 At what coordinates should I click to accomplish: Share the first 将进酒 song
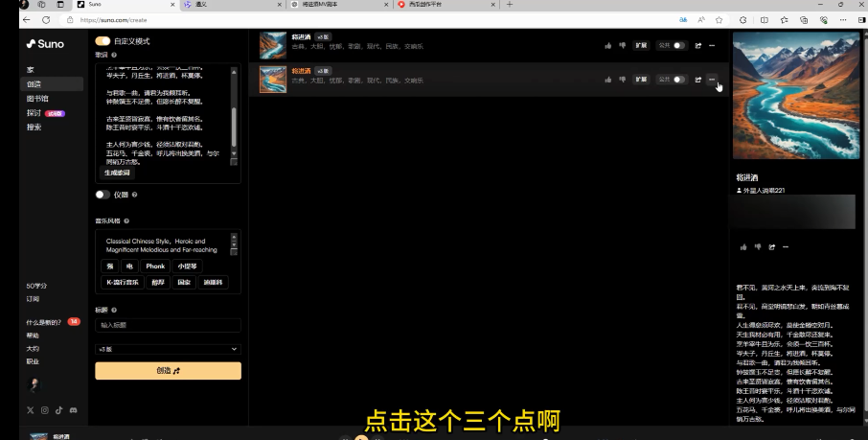coord(698,45)
